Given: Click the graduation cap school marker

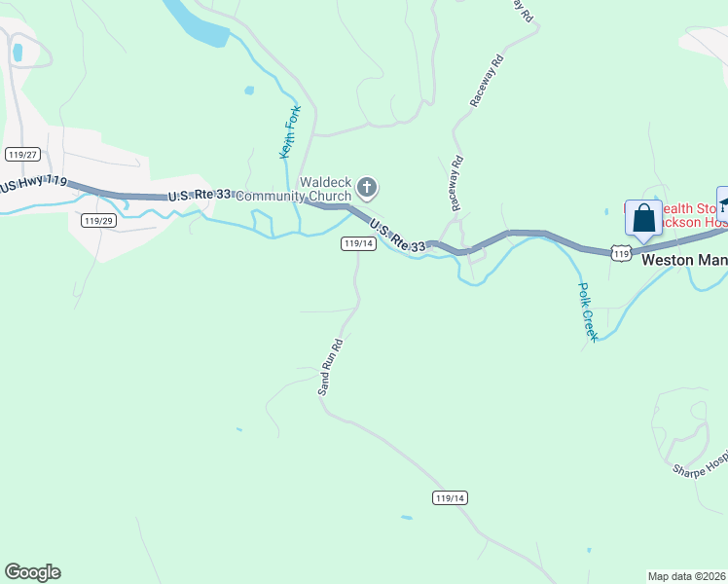Looking at the screenshot, I should [723, 203].
